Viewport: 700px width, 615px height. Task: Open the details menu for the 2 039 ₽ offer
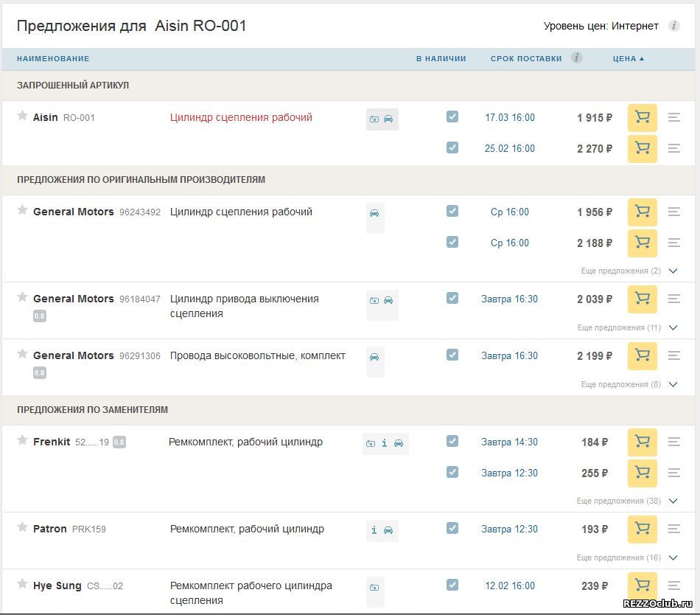[x=674, y=299]
